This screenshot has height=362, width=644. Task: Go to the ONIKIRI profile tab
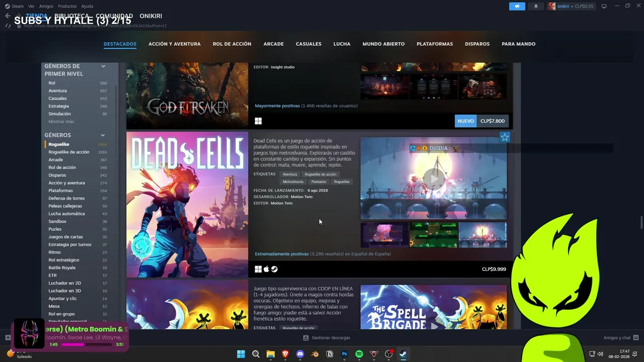coord(150,16)
